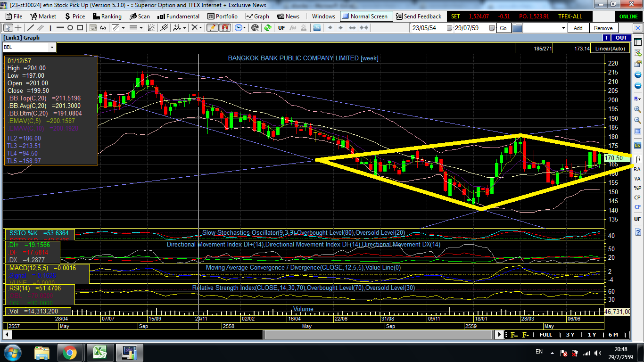
Task: Select the Aa text annotation tool
Action: click(103, 28)
